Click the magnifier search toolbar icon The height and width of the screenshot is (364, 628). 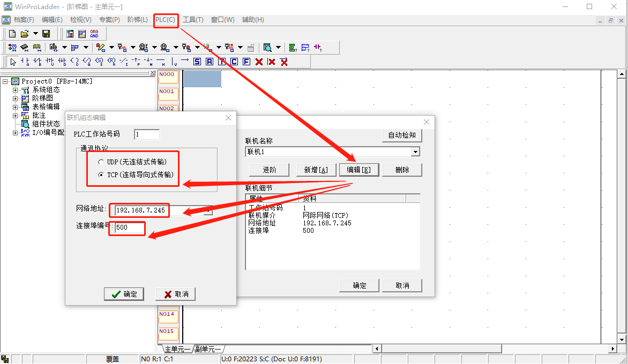[267, 48]
